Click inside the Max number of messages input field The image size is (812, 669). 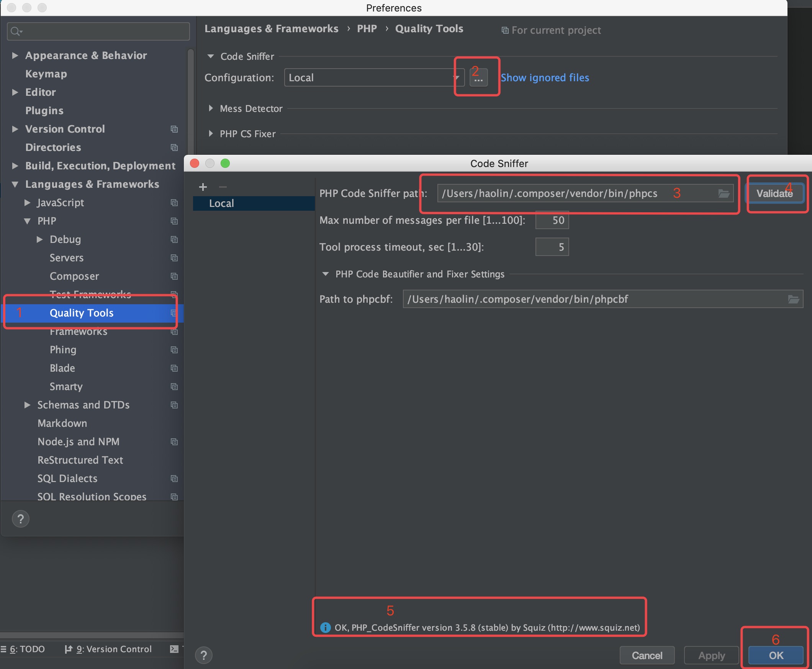[x=552, y=220]
